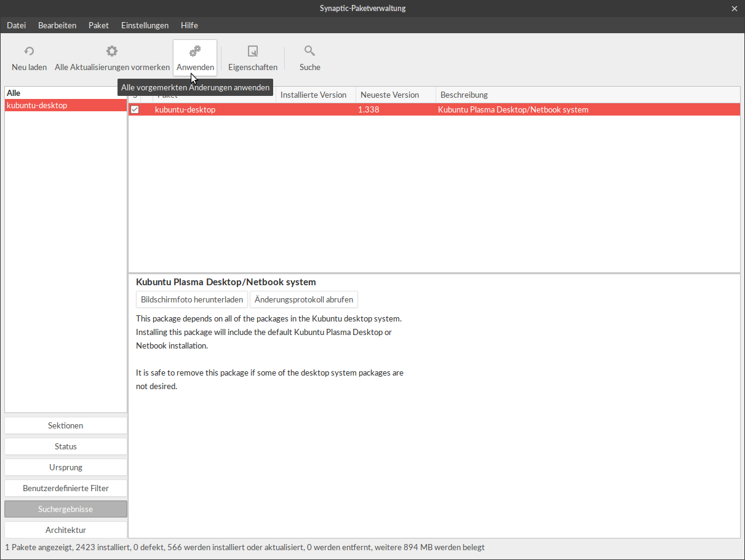
Task: Click the Neu laden reload icon
Action: [29, 51]
